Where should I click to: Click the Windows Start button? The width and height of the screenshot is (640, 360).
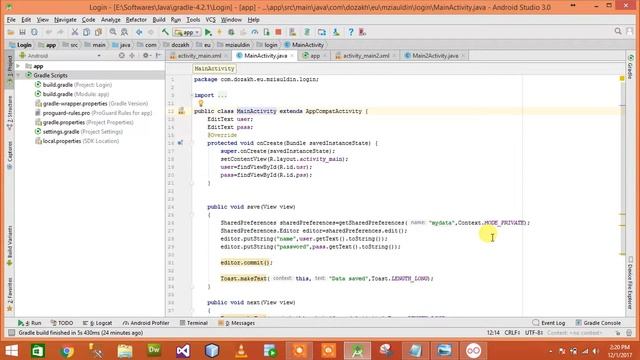(x=11, y=351)
